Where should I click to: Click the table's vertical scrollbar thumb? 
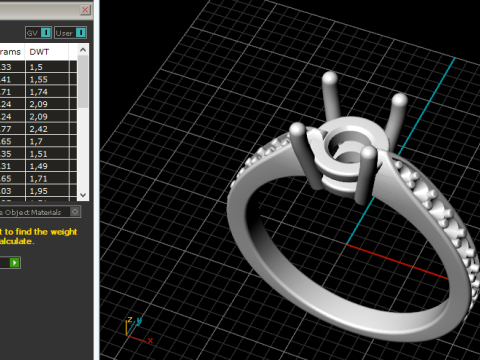83,82
